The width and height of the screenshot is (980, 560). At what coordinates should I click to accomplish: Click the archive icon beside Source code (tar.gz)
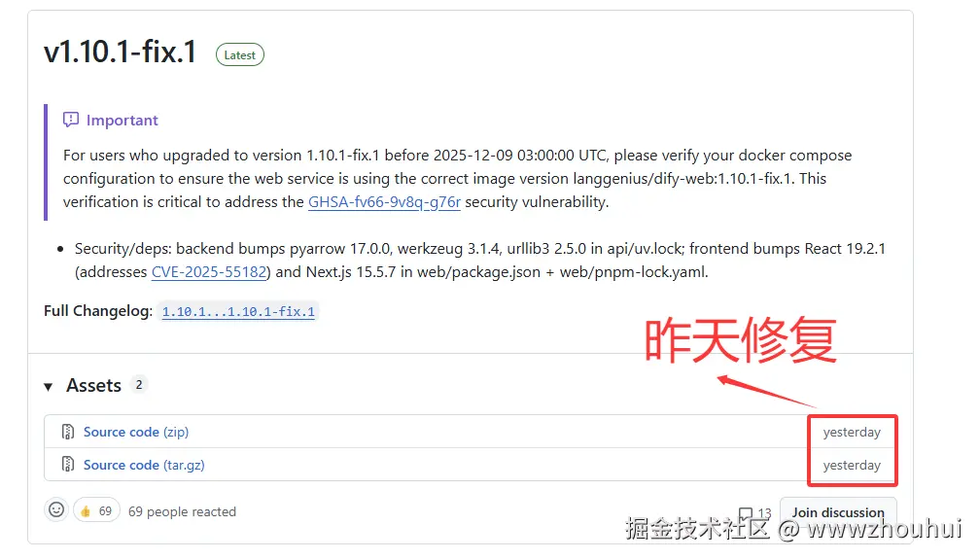68,465
